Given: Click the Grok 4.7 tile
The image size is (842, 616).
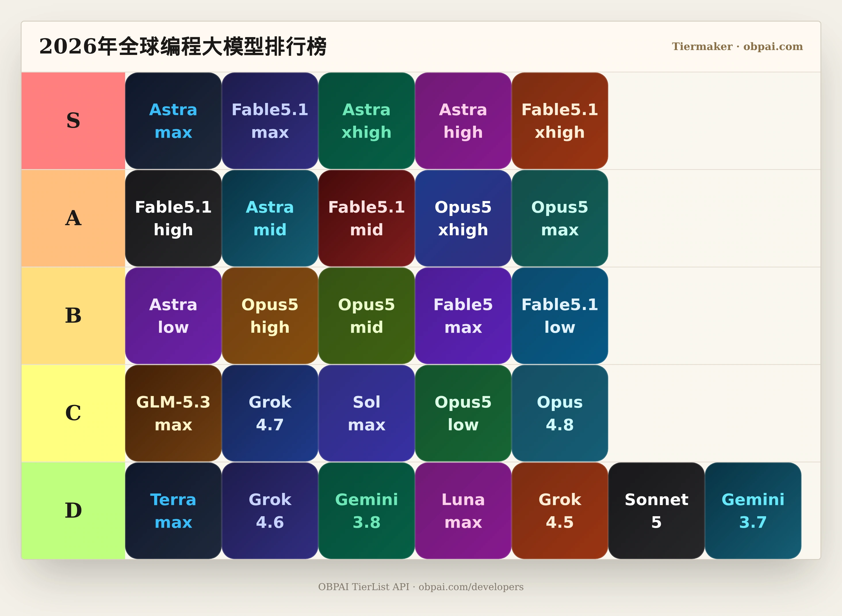Looking at the screenshot, I should (270, 413).
